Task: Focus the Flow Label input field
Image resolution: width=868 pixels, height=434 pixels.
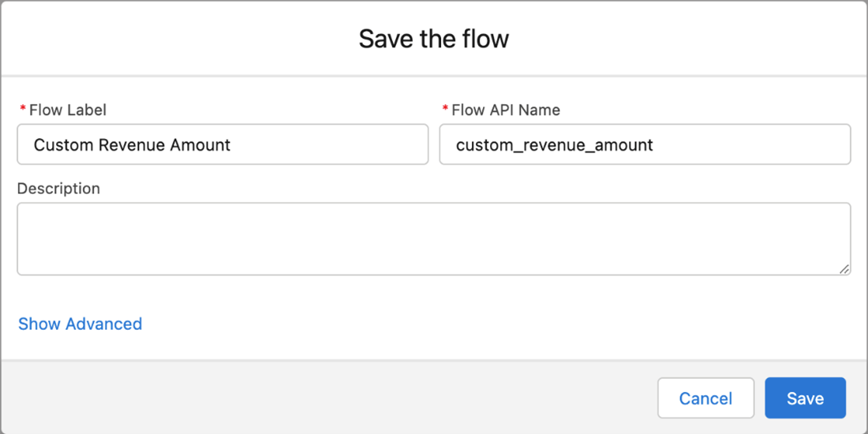Action: coord(316,144)
